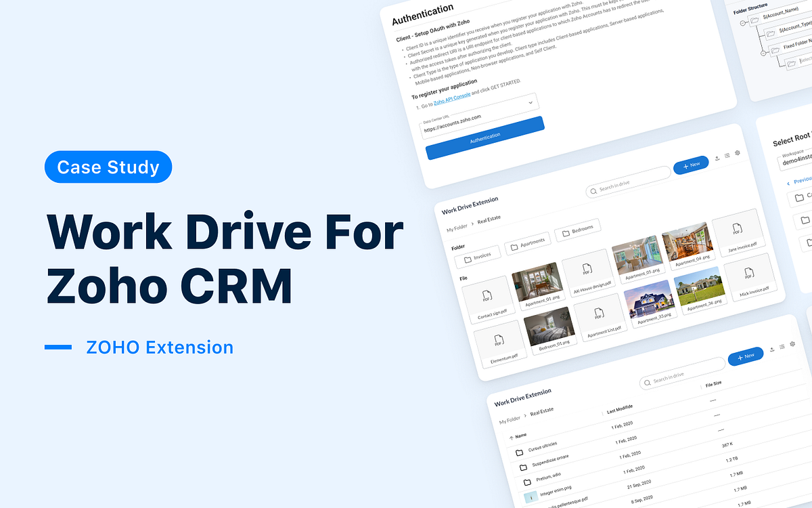Open the settings gear on the grid view card
Image resolution: width=812 pixels, height=508 pixels.
(737, 153)
